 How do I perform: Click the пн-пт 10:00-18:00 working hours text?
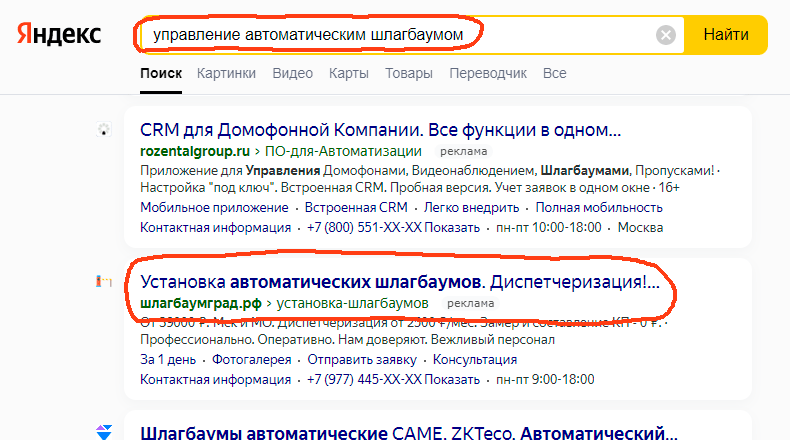coord(549,228)
